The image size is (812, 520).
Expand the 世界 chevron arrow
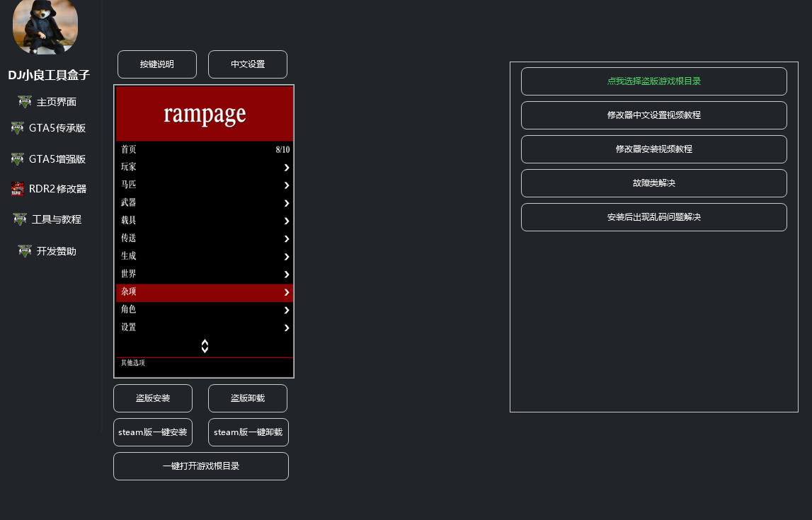pos(287,275)
